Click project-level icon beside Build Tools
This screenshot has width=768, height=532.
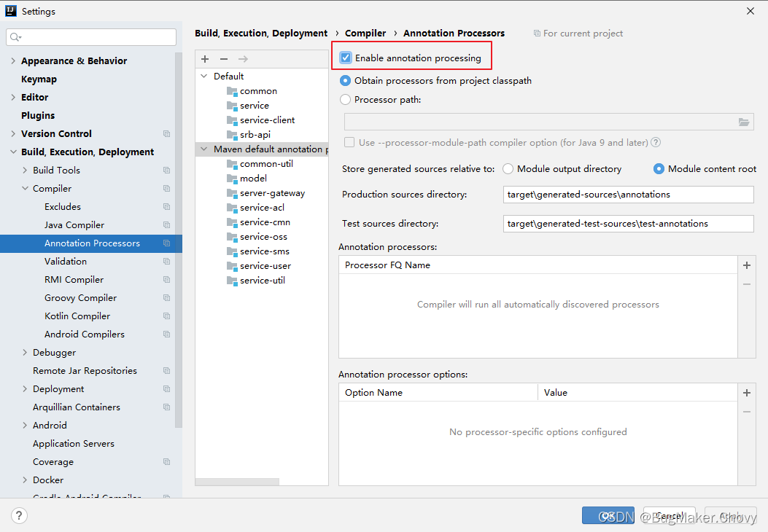coord(166,171)
